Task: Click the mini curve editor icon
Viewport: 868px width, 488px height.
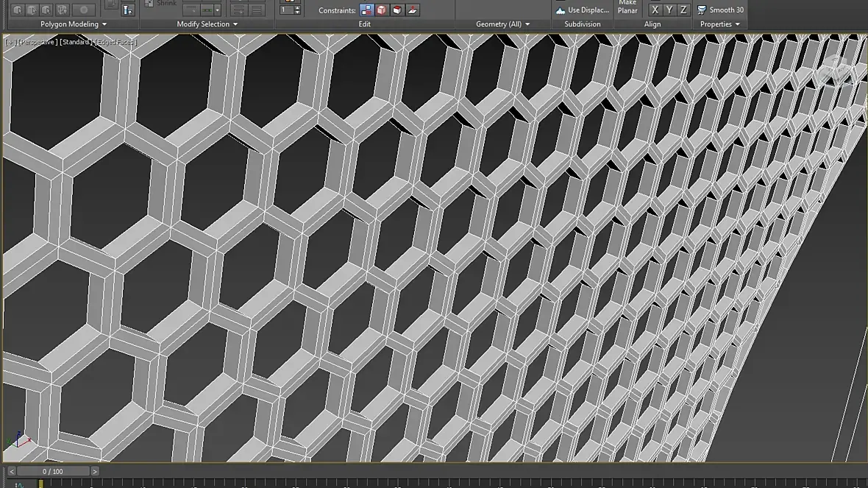Action: click(18, 484)
